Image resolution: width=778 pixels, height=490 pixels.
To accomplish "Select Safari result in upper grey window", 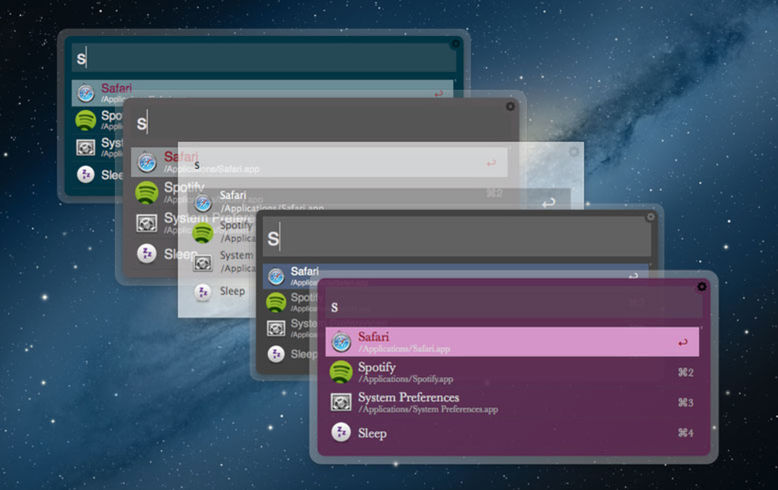I will pyautogui.click(x=319, y=162).
